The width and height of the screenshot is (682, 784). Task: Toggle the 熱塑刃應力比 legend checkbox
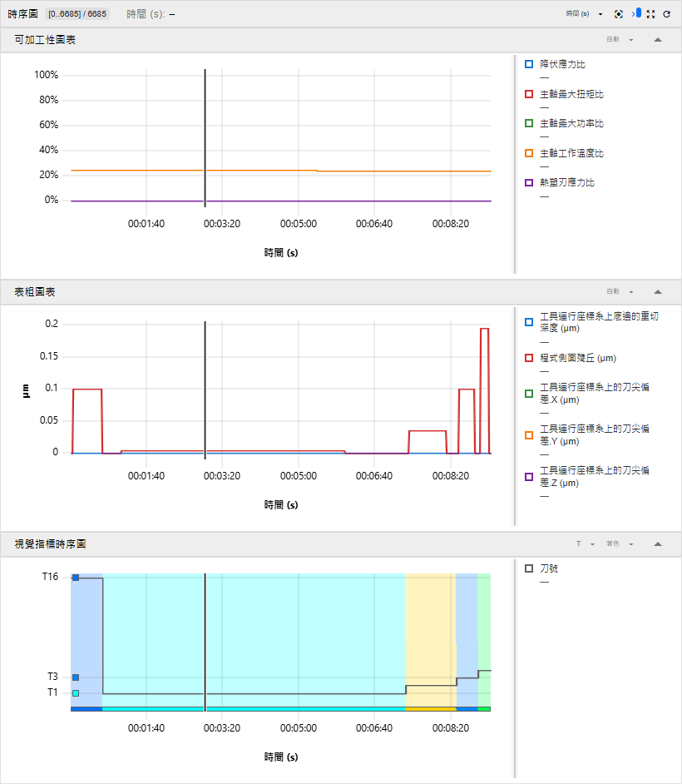(x=529, y=182)
